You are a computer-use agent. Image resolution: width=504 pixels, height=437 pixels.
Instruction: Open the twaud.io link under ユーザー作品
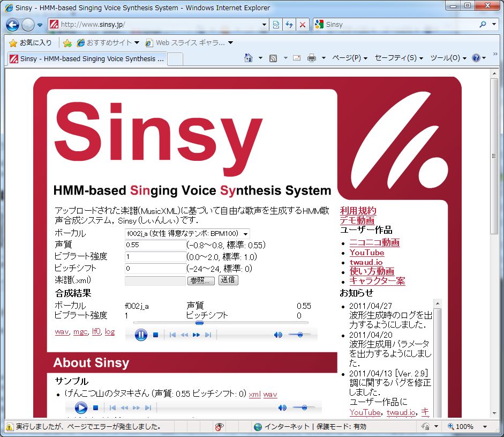[x=366, y=262]
